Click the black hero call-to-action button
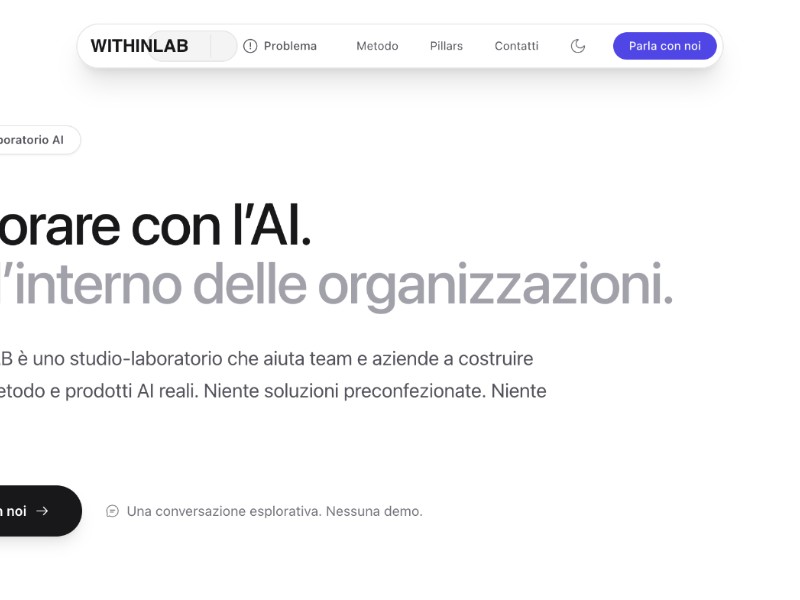 pyautogui.click(x=30, y=511)
